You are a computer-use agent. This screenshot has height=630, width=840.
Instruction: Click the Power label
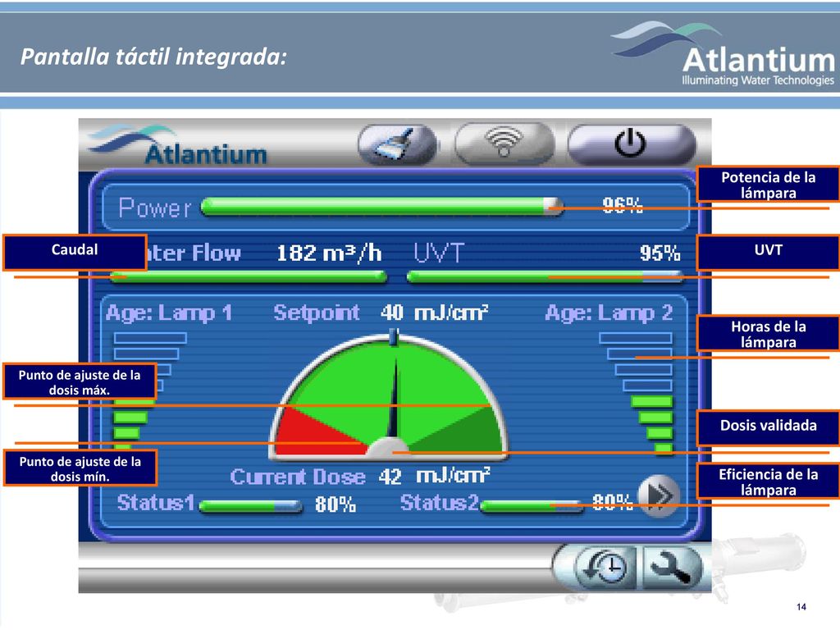[x=155, y=208]
